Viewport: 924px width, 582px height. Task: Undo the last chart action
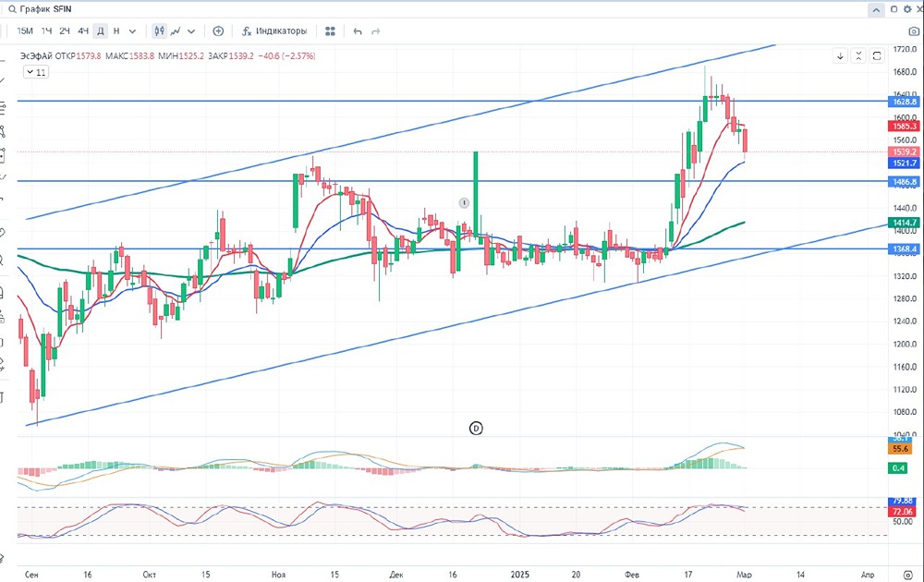(x=358, y=31)
